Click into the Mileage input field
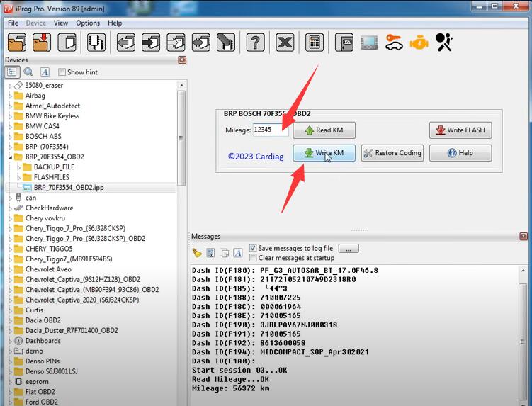 [271, 130]
